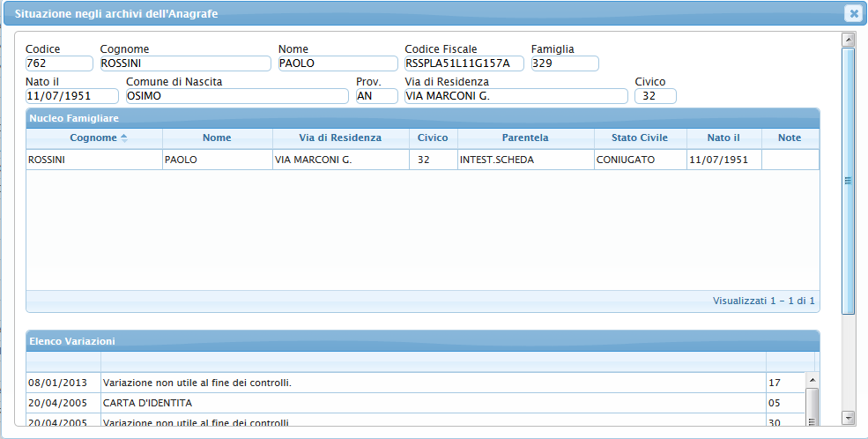The width and height of the screenshot is (868, 439).
Task: Close the Situazione negli archivi dialog
Action: coord(852,13)
